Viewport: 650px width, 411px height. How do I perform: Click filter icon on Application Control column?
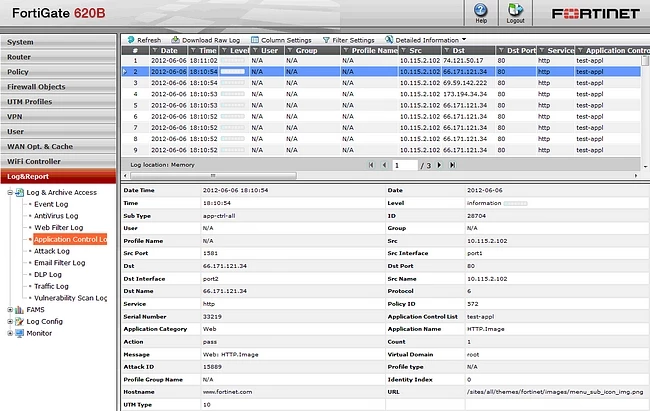[x=580, y=50]
